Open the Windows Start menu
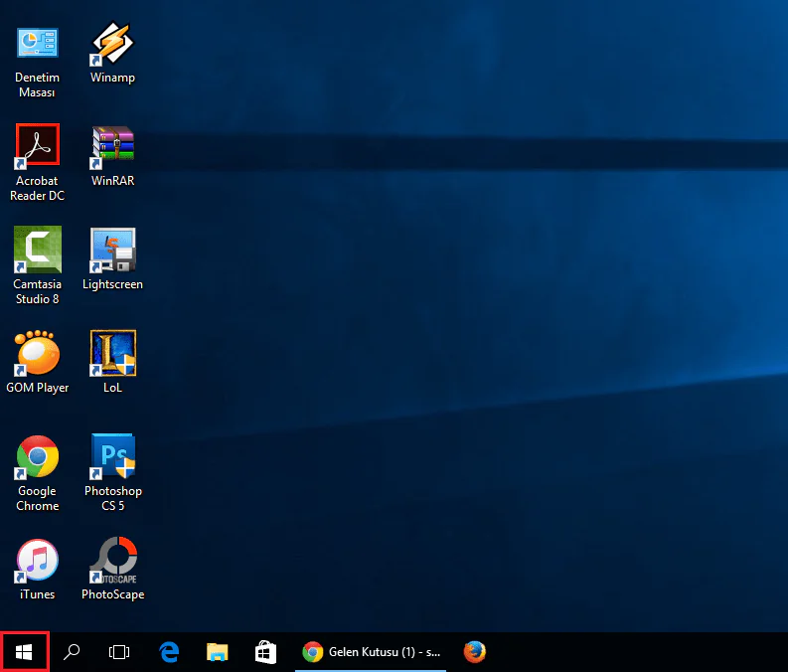Viewport: 788px width, 672px height. pos(24,652)
